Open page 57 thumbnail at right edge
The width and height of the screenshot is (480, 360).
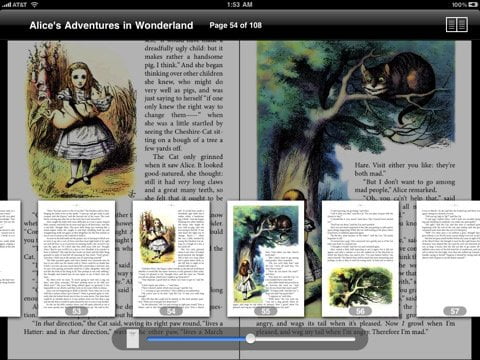[448, 258]
